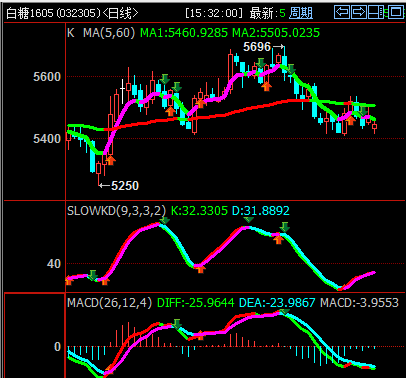Select the SLOWKD(9,3,3,2) indicator label
Image resolution: width=406 pixels, height=378 pixels.
116,211
